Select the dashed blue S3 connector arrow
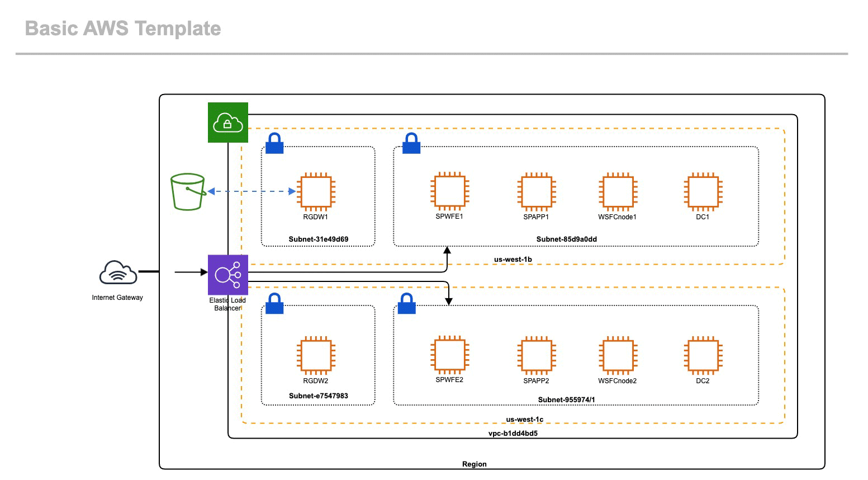Viewport: 868px width, 480px height. [x=252, y=191]
